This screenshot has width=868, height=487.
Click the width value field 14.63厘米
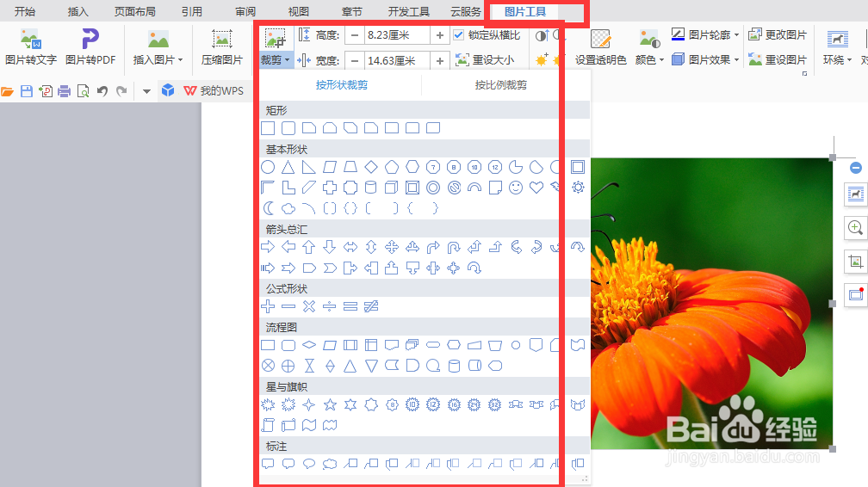pyautogui.click(x=397, y=60)
